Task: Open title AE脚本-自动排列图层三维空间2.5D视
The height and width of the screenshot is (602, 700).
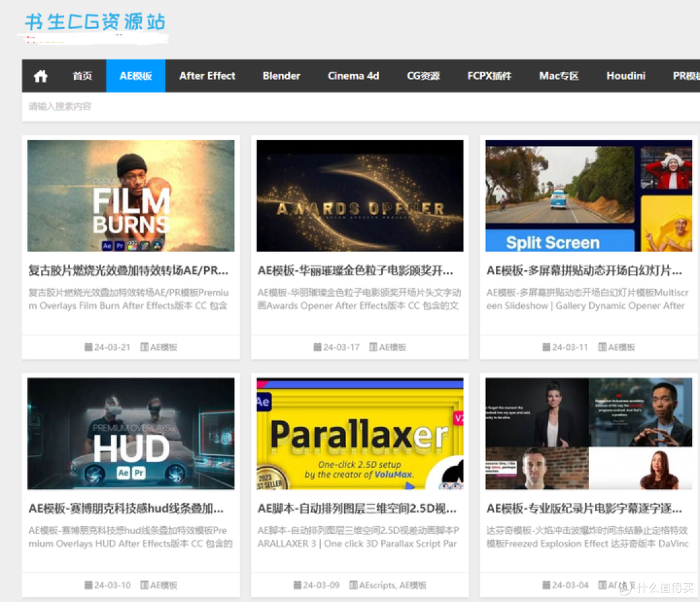Action: [357, 509]
